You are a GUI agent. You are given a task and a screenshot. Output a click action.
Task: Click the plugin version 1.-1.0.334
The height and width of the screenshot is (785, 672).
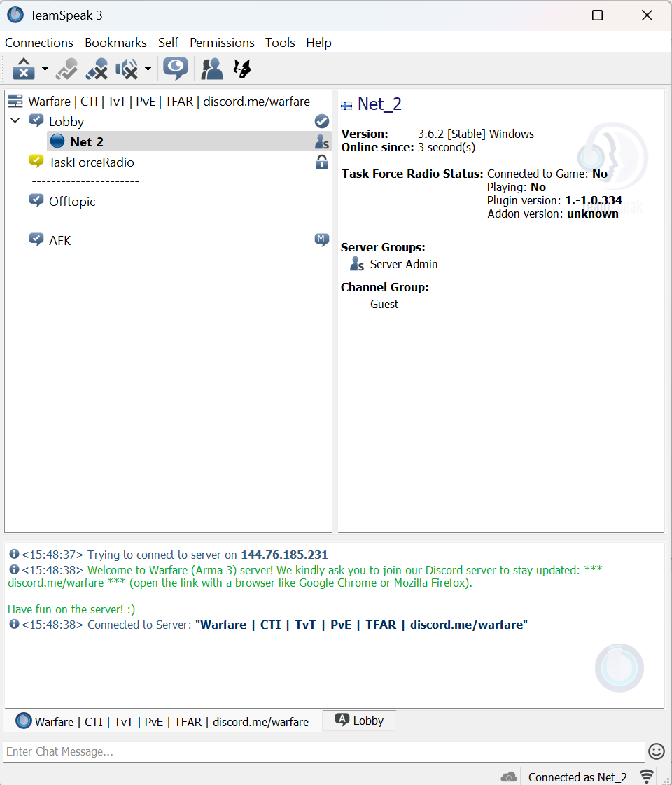(594, 200)
